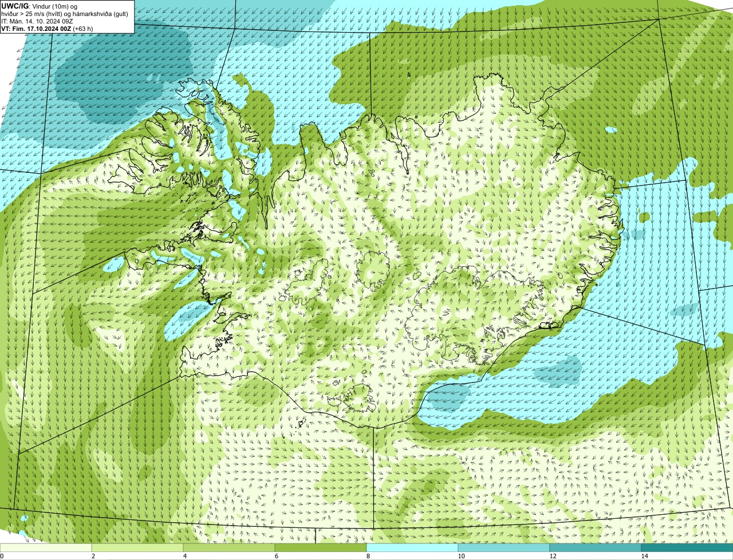Click the legend scale label "14"
The width and height of the screenshot is (733, 560).
pos(644,556)
